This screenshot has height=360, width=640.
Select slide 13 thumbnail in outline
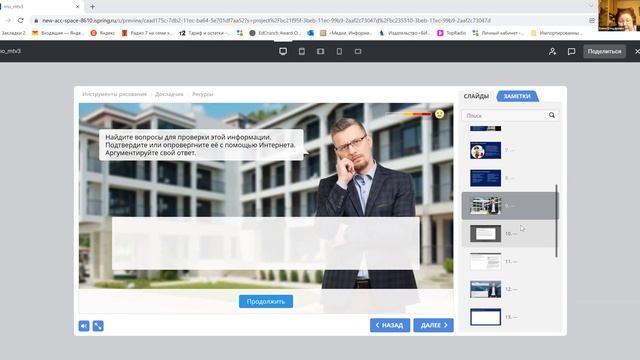[x=485, y=317]
